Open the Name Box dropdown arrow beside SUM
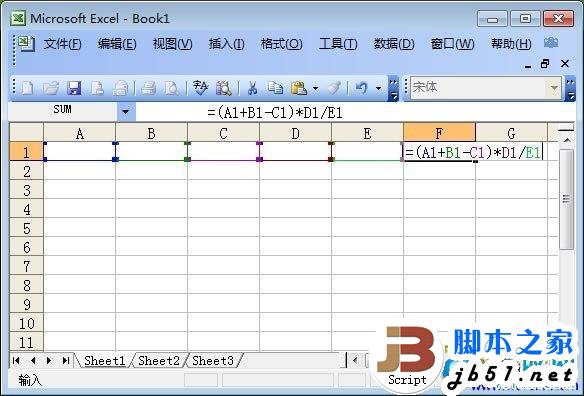 [126, 111]
